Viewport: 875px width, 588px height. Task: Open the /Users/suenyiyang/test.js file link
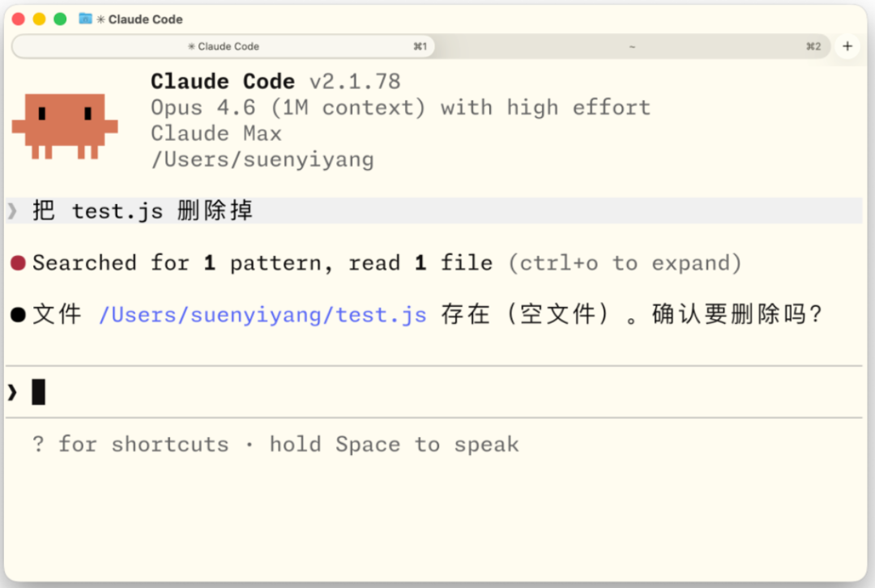point(262,314)
